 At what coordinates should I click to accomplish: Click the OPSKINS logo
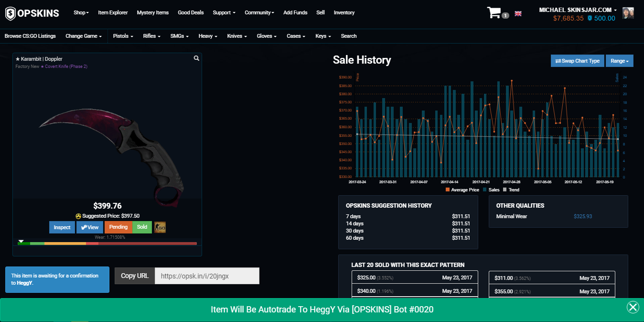tap(32, 13)
